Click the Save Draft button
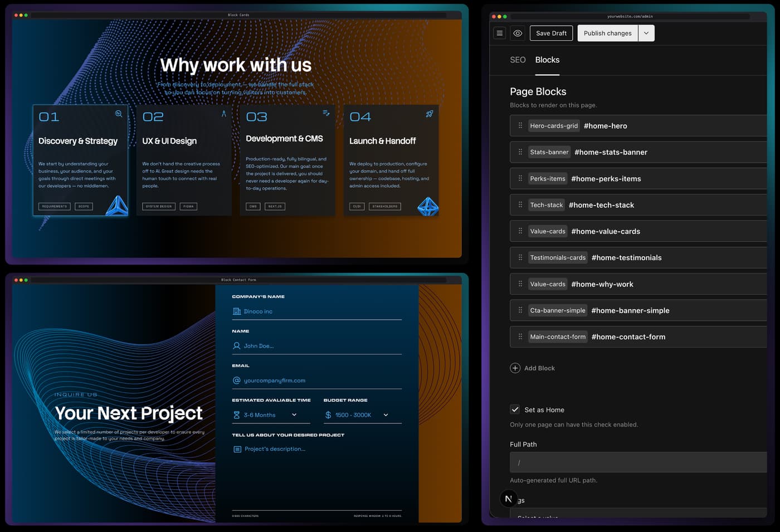 551,33
